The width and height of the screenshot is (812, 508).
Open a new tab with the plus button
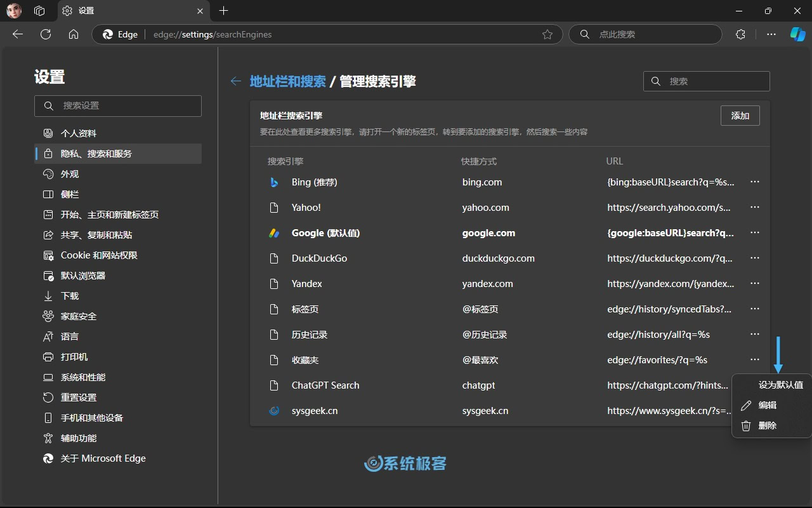[x=223, y=11]
